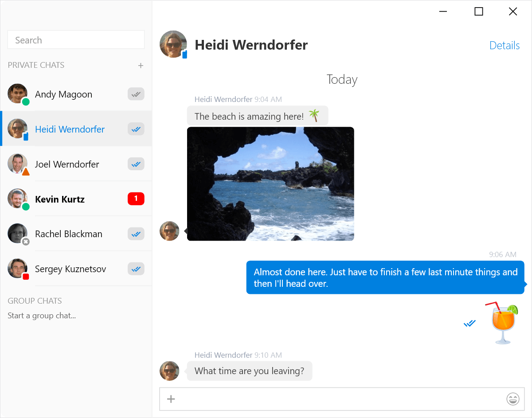Image resolution: width=532 pixels, height=418 pixels.
Task: Click the double checkmark next to Andy Magoon
Action: [136, 94]
